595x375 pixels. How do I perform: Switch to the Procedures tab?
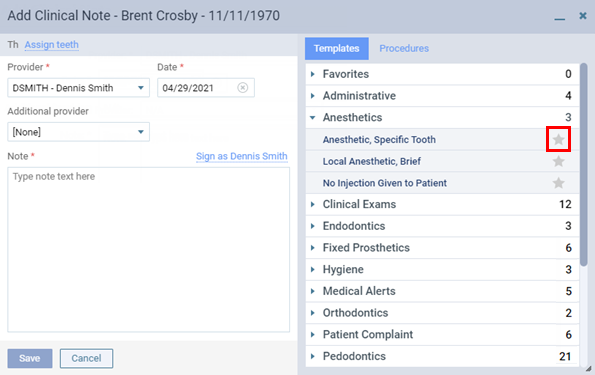coord(404,49)
